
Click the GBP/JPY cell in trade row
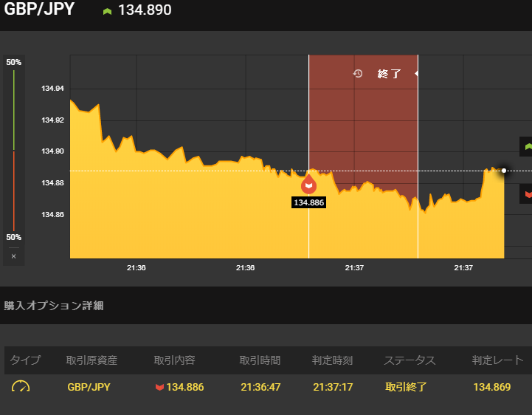(x=89, y=387)
